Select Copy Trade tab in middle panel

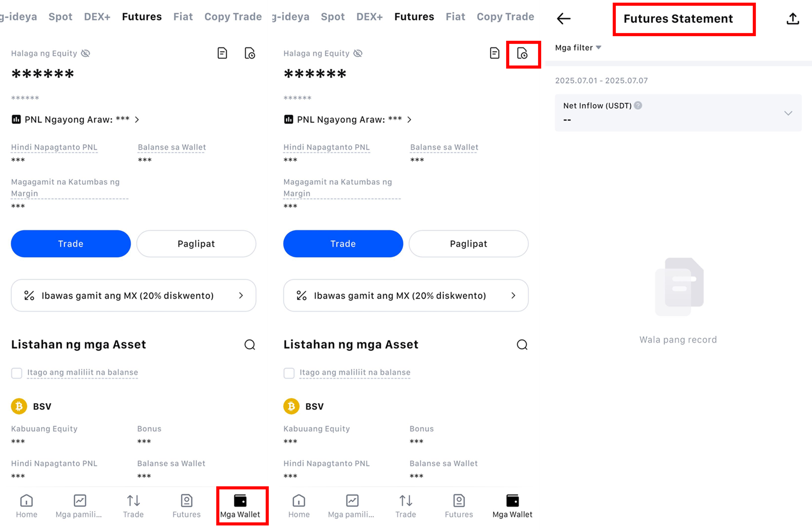pos(505,16)
